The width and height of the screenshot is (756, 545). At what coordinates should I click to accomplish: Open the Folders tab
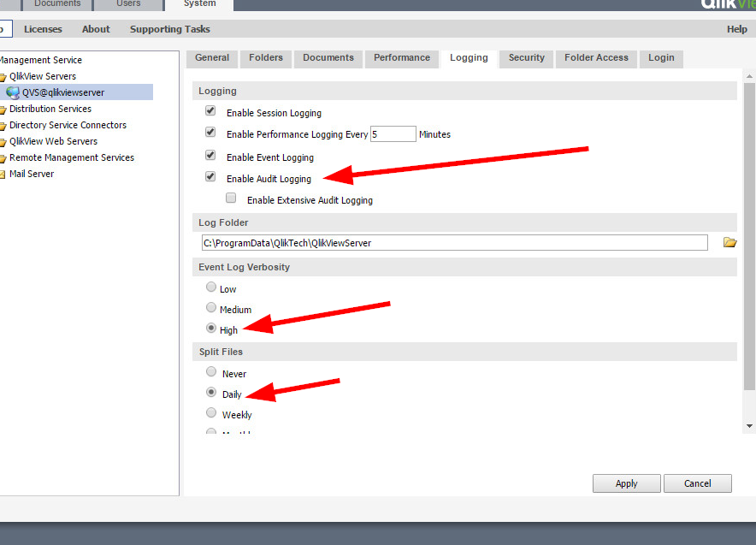[x=266, y=58]
